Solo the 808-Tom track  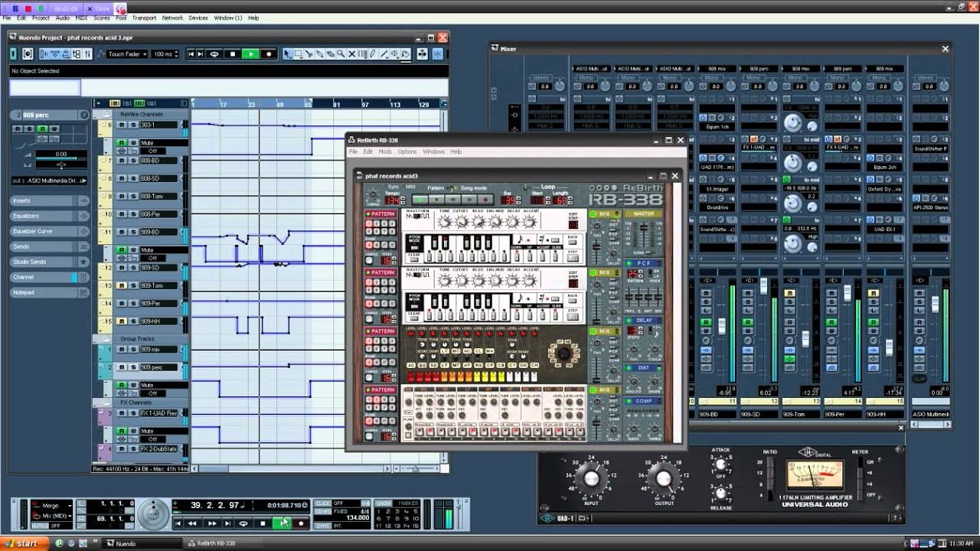click(x=132, y=197)
